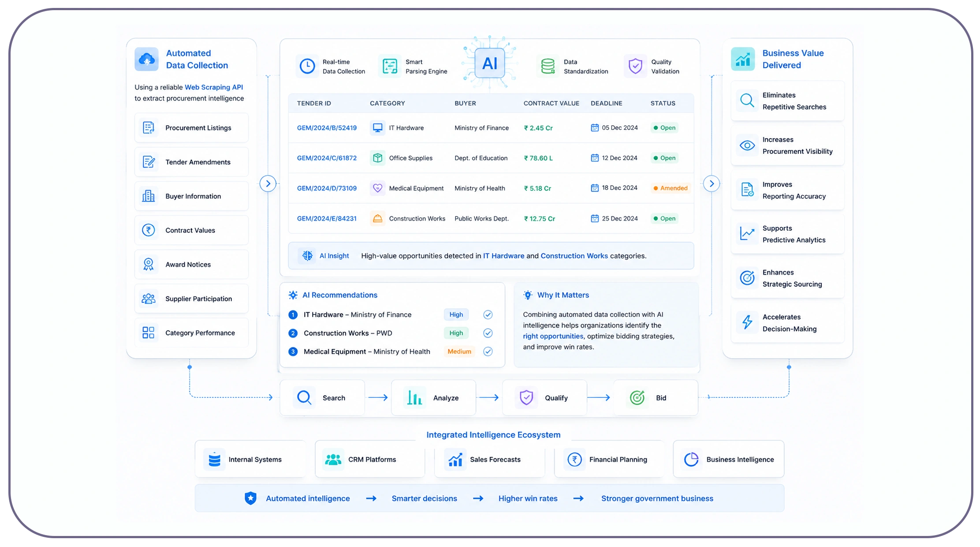This screenshot has width=980, height=547.
Task: Open tender GEM/2024/B/52419
Action: pos(327,128)
